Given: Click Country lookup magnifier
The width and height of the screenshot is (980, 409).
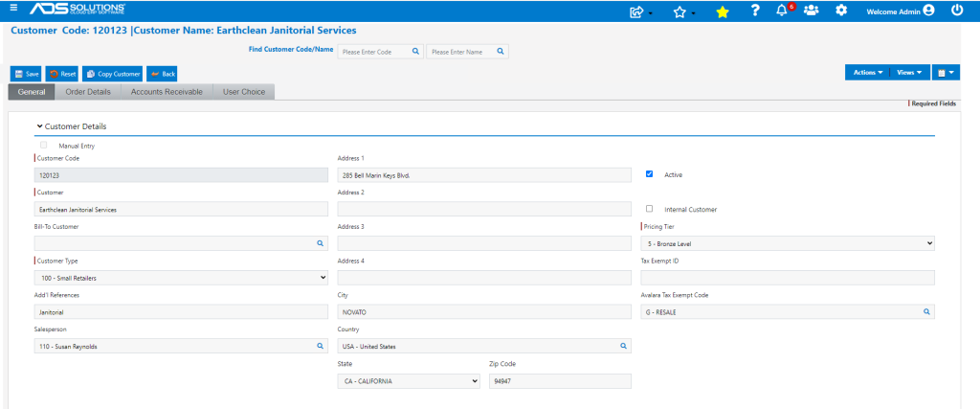Looking at the screenshot, I should pyautogui.click(x=622, y=345).
